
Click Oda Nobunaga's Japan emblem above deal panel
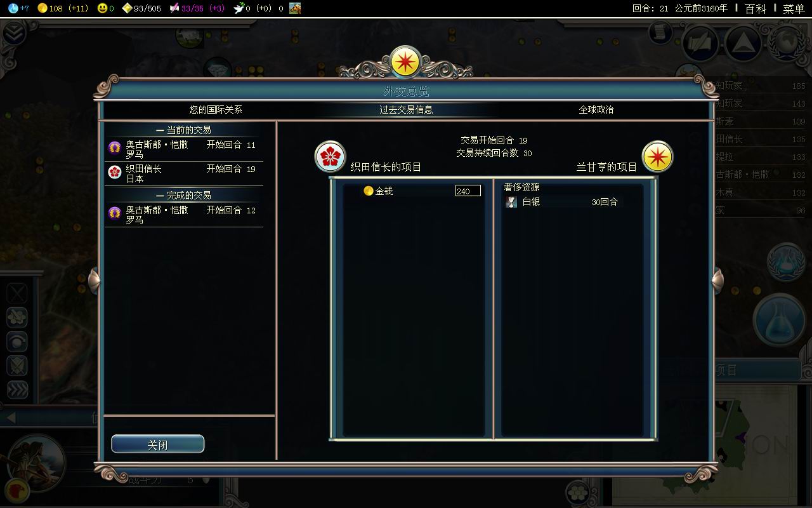331,156
